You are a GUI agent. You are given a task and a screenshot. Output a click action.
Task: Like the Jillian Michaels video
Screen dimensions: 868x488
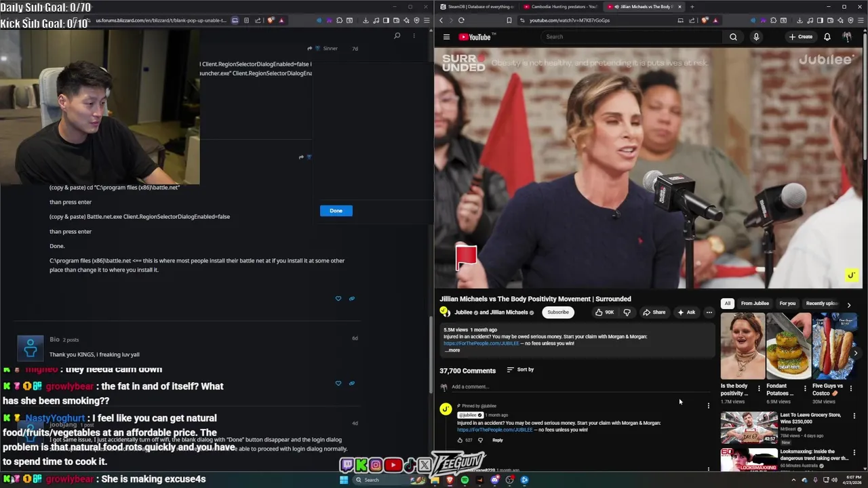604,312
